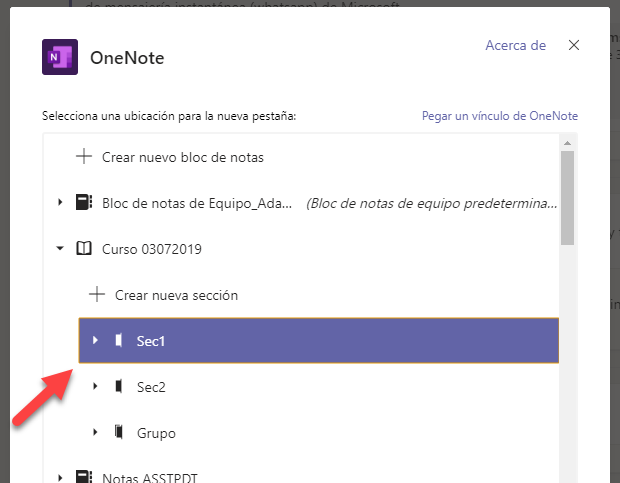Click Pegar un vínculo de OneNote

pos(500,116)
